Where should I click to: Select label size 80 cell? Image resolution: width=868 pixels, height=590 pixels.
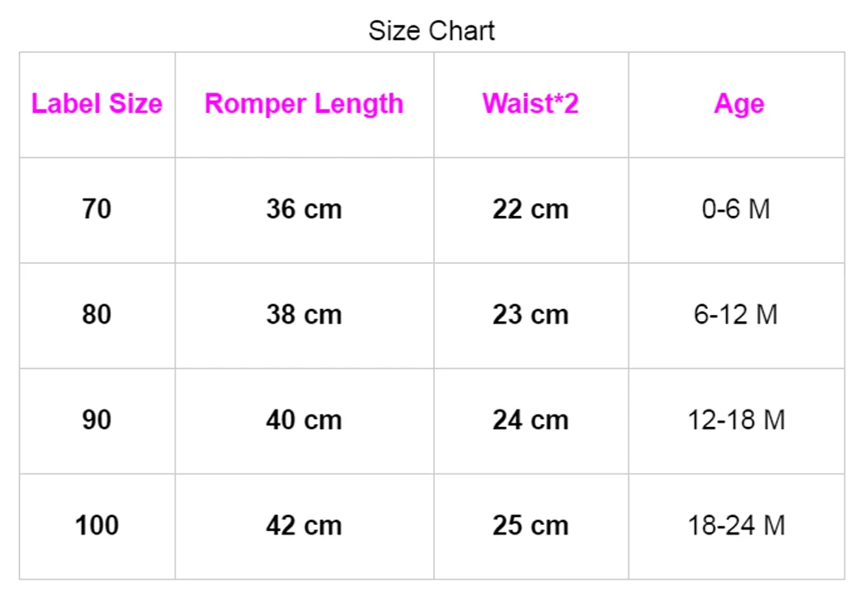(96, 314)
